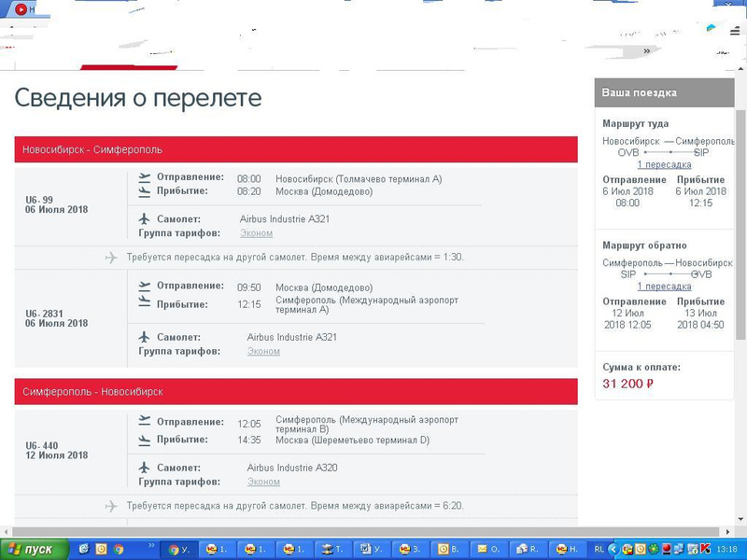Expand the bookmarks bar overflow chevron
The height and width of the screenshot is (560, 747).
coord(647,51)
